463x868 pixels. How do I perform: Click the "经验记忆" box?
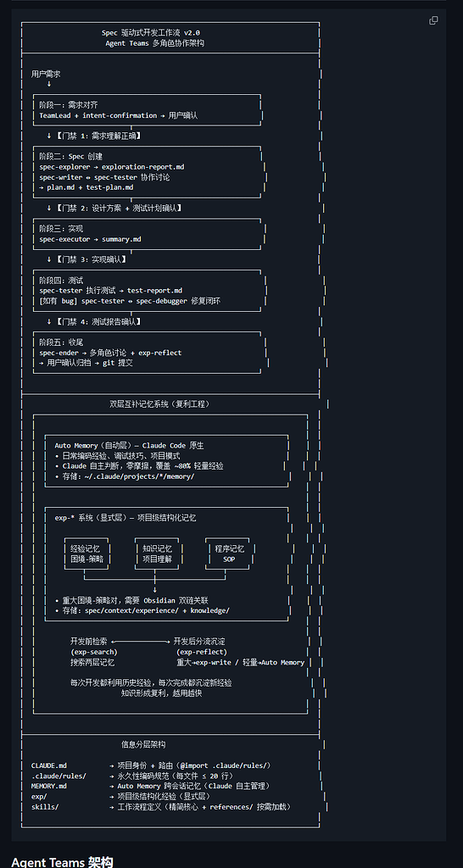click(86, 554)
